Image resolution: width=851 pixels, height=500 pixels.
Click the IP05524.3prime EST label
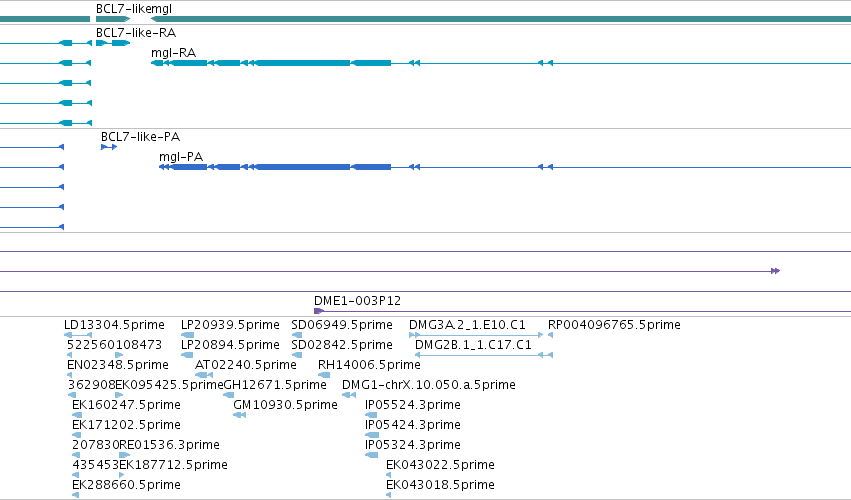[412, 405]
